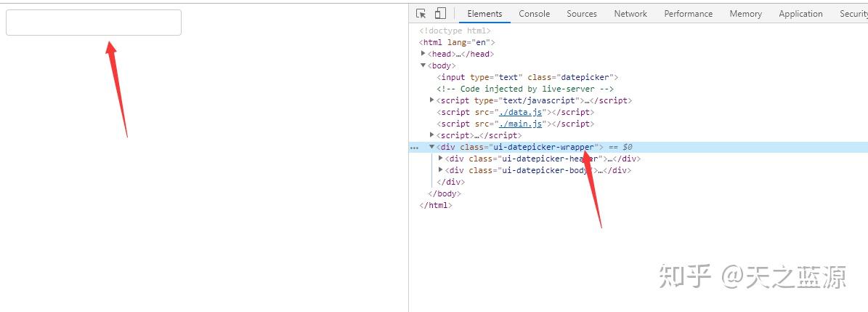Switch to the Sources tab

(582, 14)
